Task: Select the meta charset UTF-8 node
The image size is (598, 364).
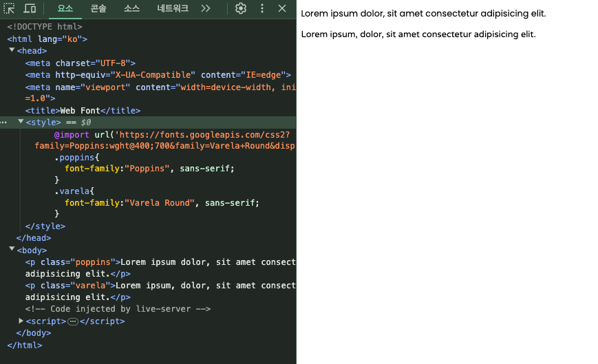Action: click(81, 63)
